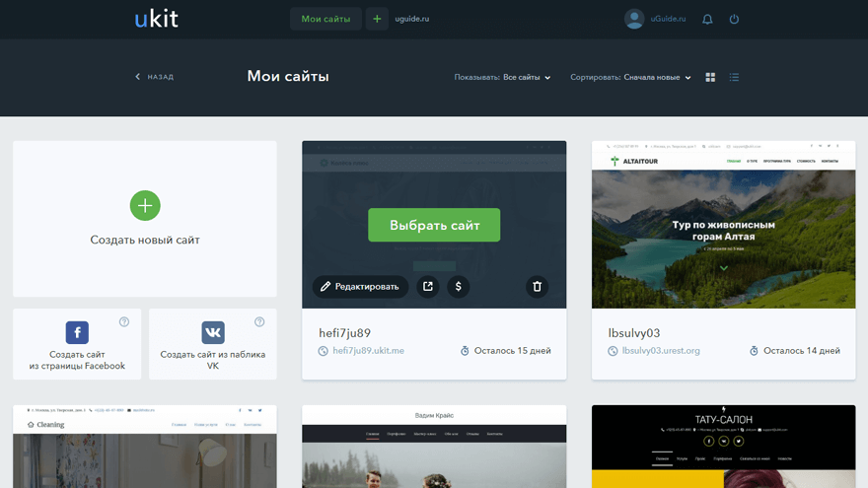Click the Осталось 14 дней label

802,351
